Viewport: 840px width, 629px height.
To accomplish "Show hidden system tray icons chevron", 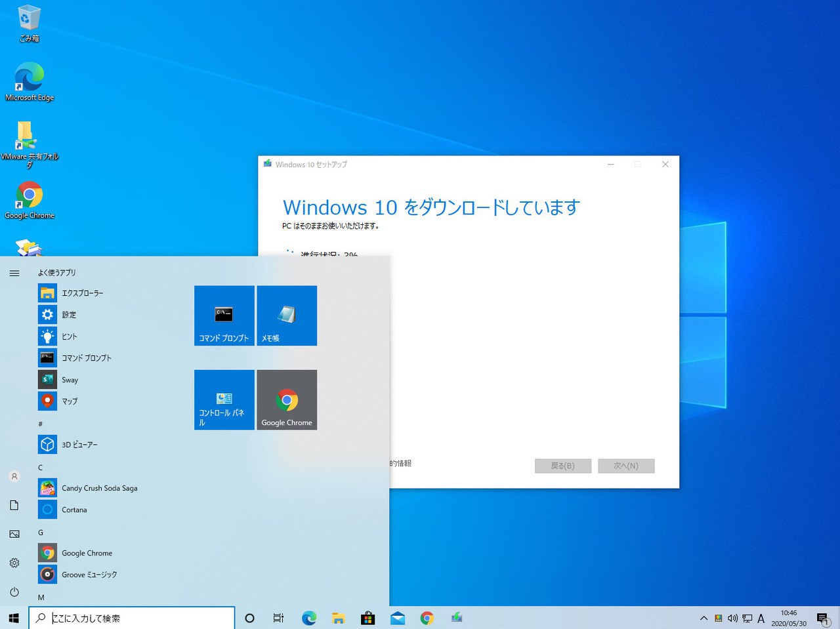I will click(x=703, y=618).
